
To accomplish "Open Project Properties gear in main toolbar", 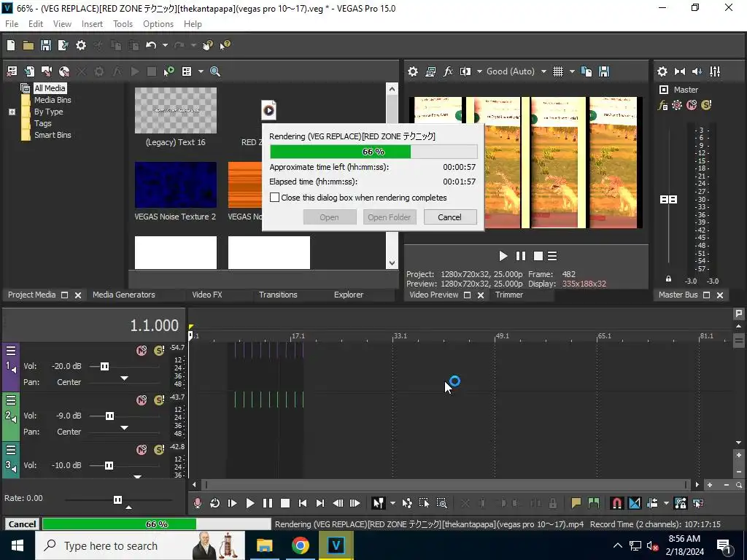I will [x=81, y=45].
